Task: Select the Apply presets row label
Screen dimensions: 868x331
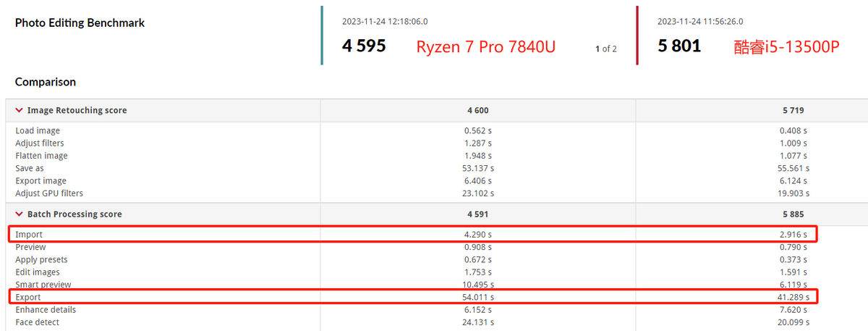Action: 41,259
